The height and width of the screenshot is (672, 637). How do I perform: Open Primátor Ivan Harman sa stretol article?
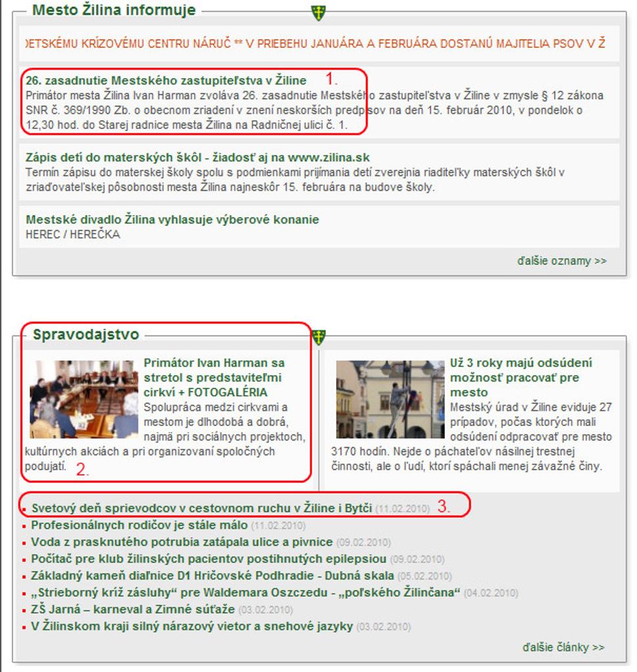click(214, 377)
